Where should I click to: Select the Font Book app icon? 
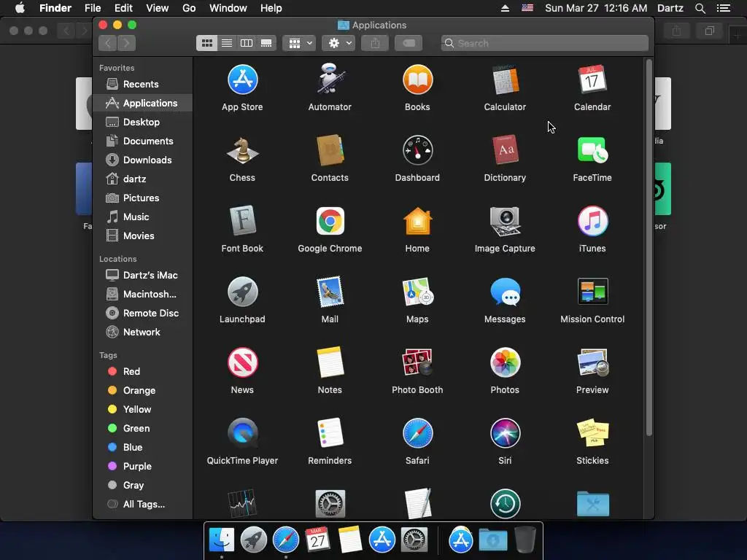tap(242, 220)
